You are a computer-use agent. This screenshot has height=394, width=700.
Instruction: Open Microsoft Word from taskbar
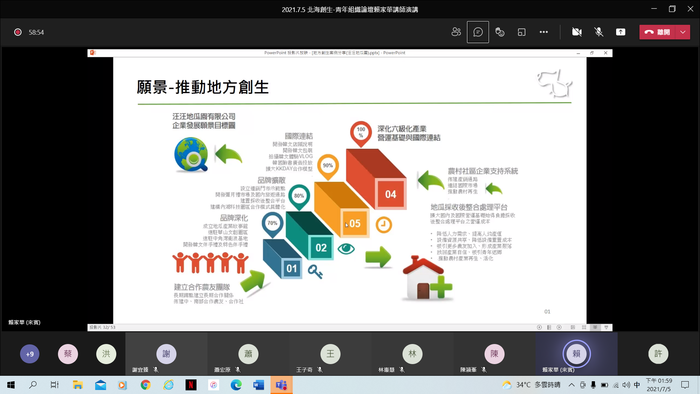[258, 385]
